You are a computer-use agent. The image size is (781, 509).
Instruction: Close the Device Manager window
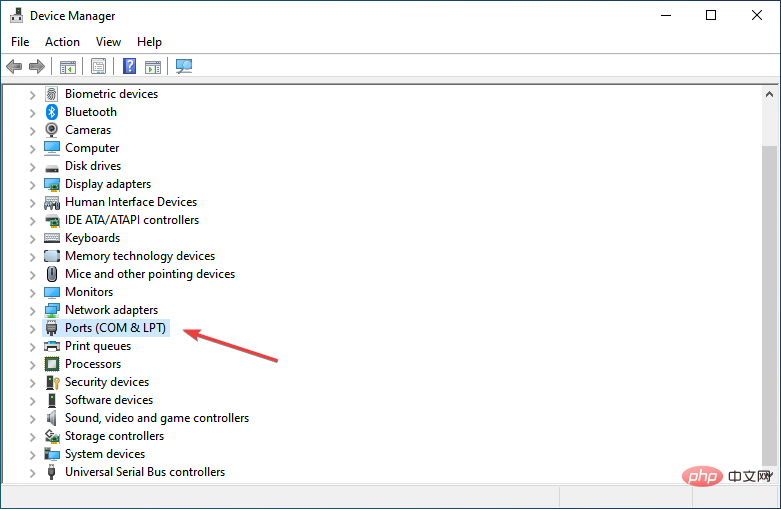(757, 15)
